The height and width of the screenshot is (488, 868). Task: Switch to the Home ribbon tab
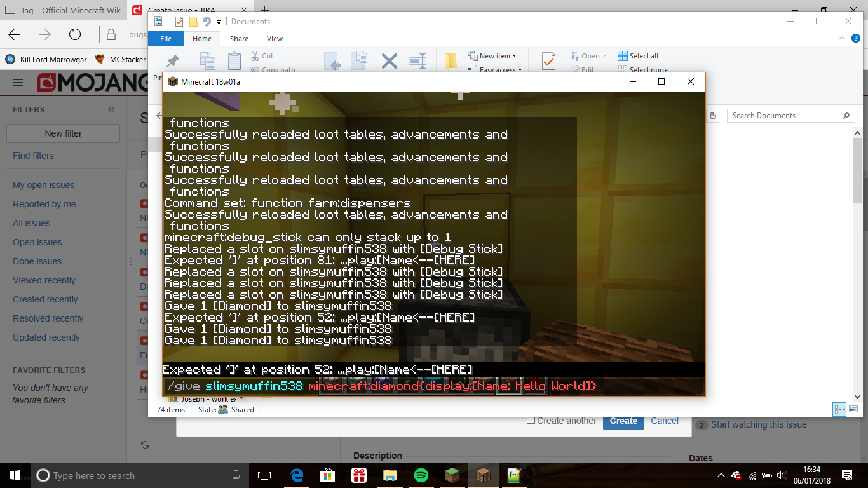pyautogui.click(x=202, y=39)
